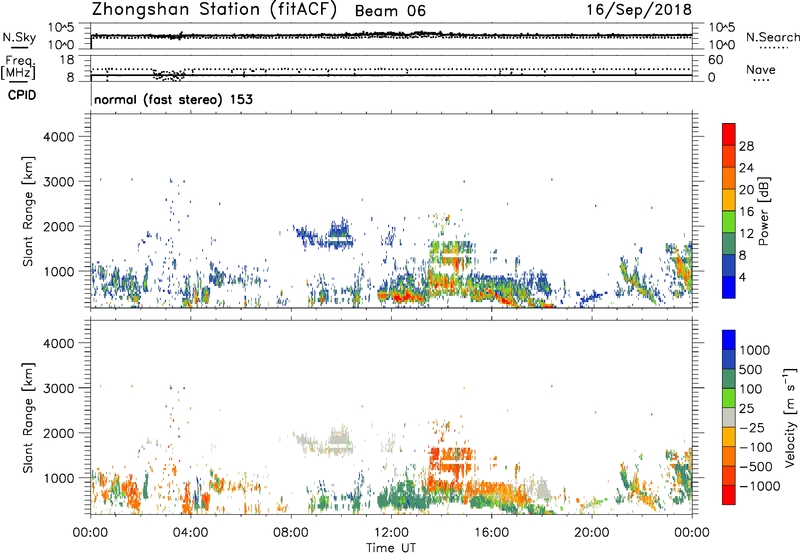
Task: Click the '-25' label on Velocity colorbar
Action: pos(751,427)
